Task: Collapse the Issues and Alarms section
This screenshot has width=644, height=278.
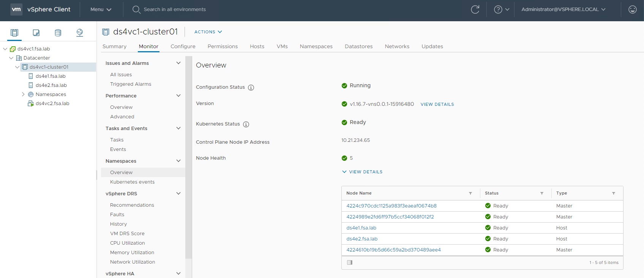Action: click(x=178, y=63)
